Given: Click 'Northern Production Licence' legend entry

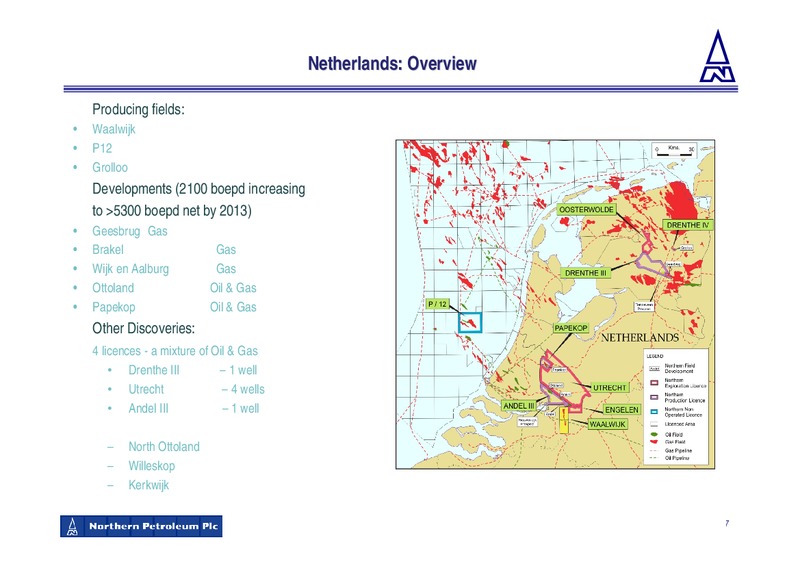Looking at the screenshot, I should 678,397.
